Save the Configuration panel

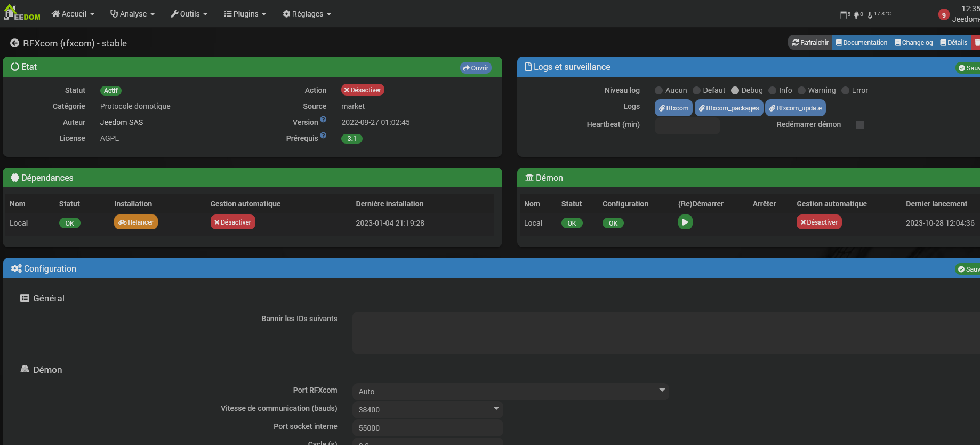(x=968, y=269)
